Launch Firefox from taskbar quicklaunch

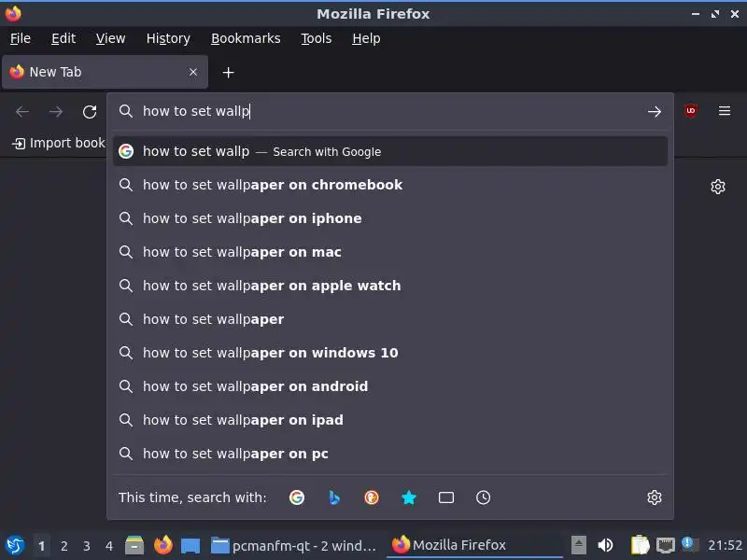(162, 545)
